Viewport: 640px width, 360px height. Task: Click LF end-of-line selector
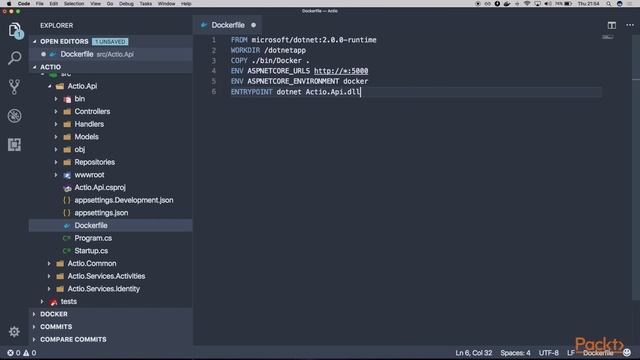[570, 353]
